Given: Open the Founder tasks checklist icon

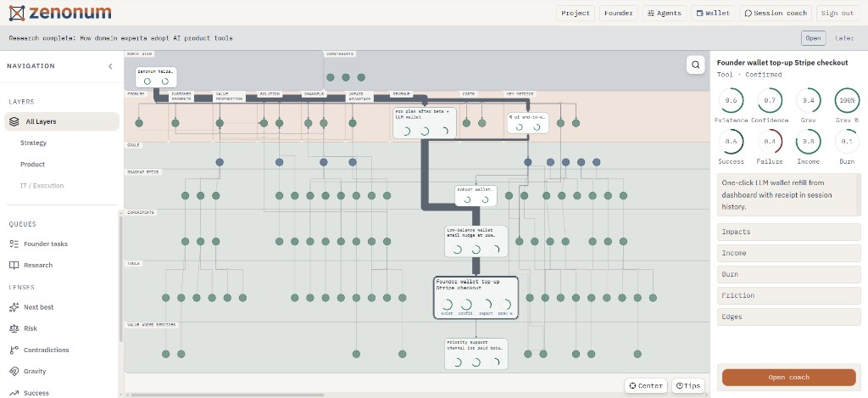Looking at the screenshot, I should click(14, 244).
